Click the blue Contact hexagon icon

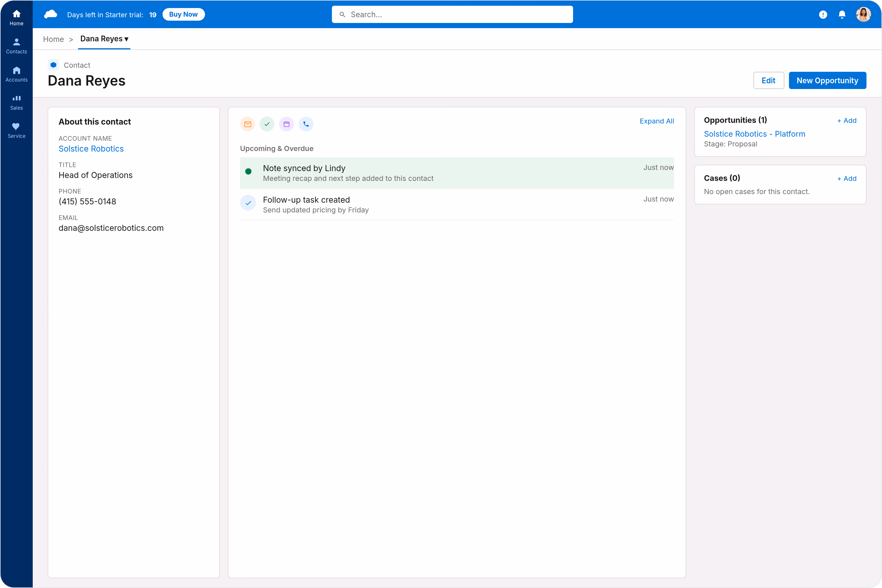[53, 65]
